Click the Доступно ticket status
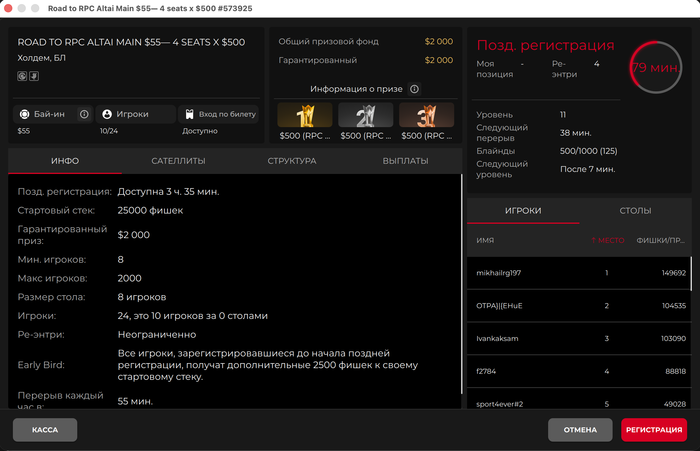700x451 pixels. (200, 131)
